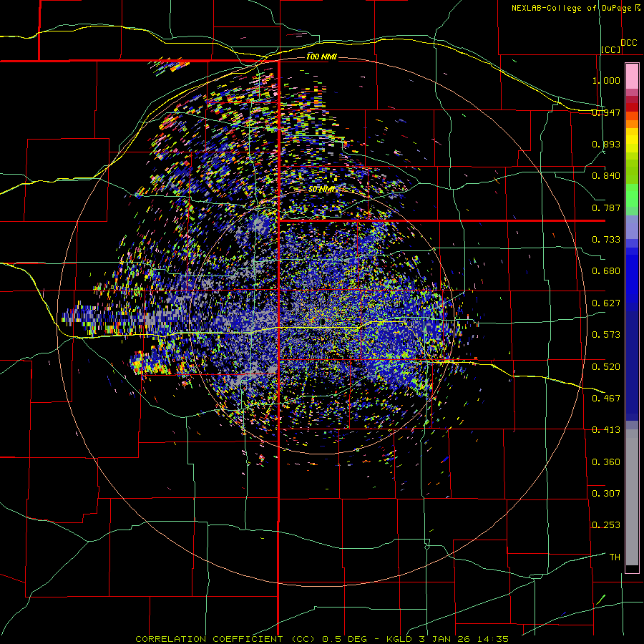Click the 0.893 scale value
644x644 pixels.
[x=606, y=144]
